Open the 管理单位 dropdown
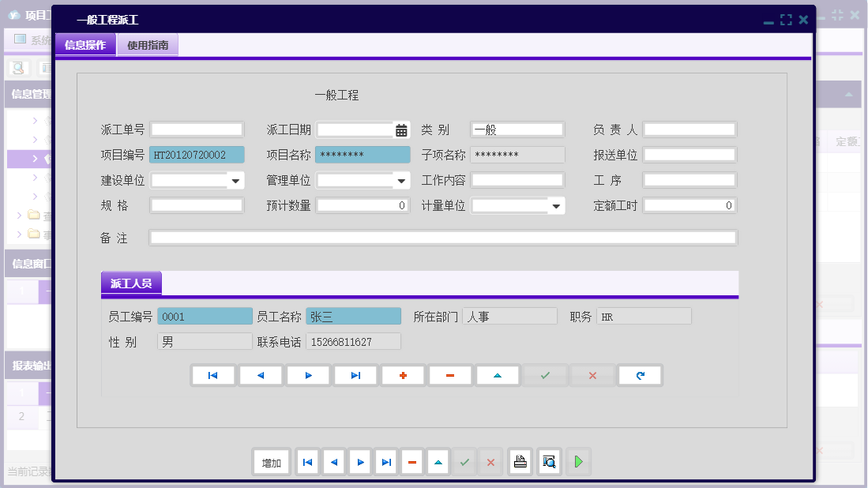This screenshot has width=868, height=488. click(x=400, y=180)
